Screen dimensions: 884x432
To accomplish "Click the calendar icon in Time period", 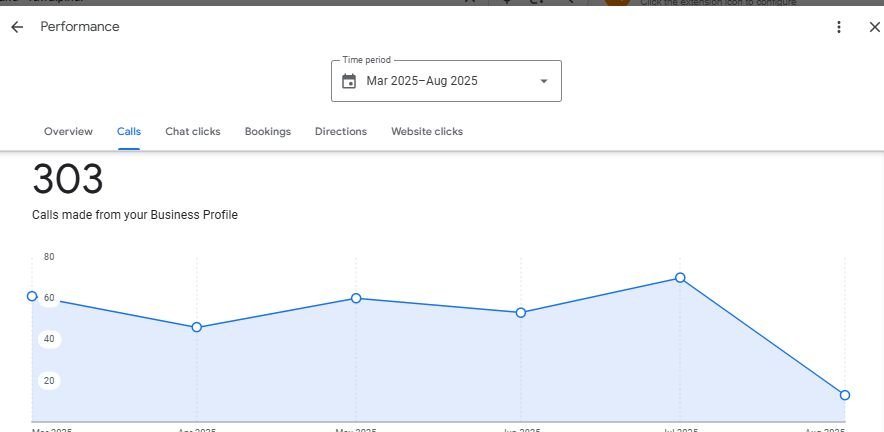I will 349,81.
